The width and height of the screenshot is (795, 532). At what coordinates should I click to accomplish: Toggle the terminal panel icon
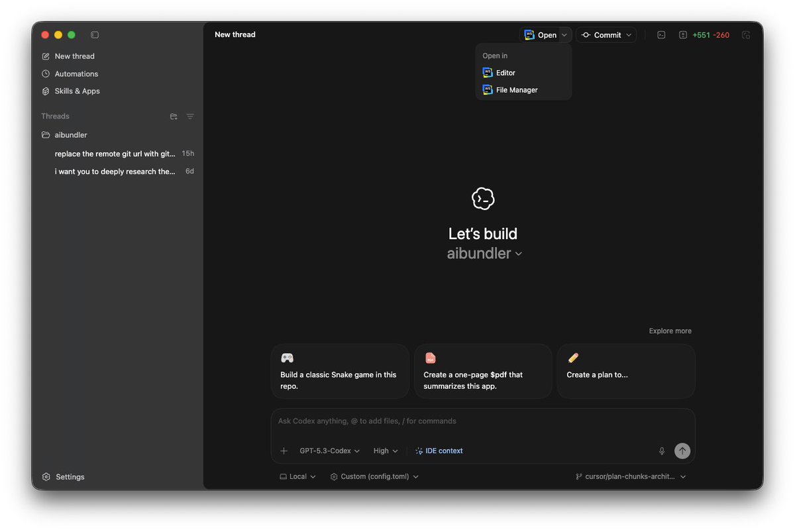click(661, 35)
